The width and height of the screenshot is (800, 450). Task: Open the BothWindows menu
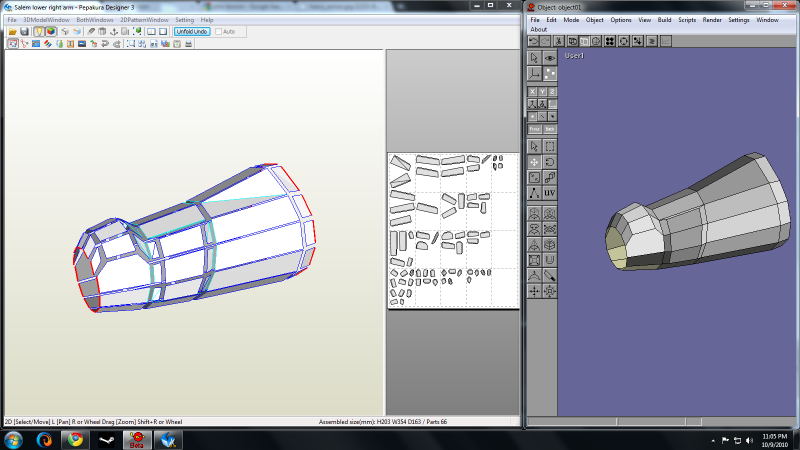click(95, 20)
